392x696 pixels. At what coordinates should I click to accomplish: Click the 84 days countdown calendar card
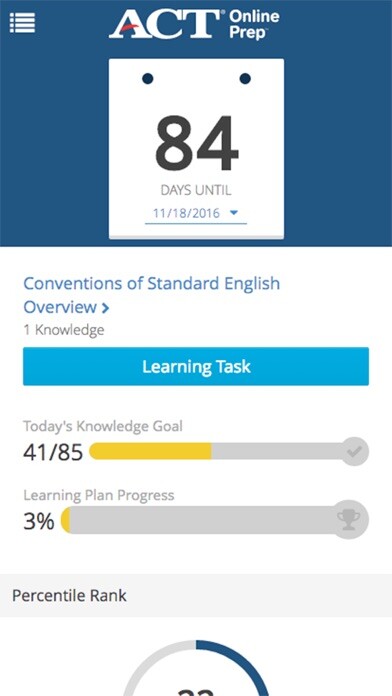pyautogui.click(x=196, y=149)
